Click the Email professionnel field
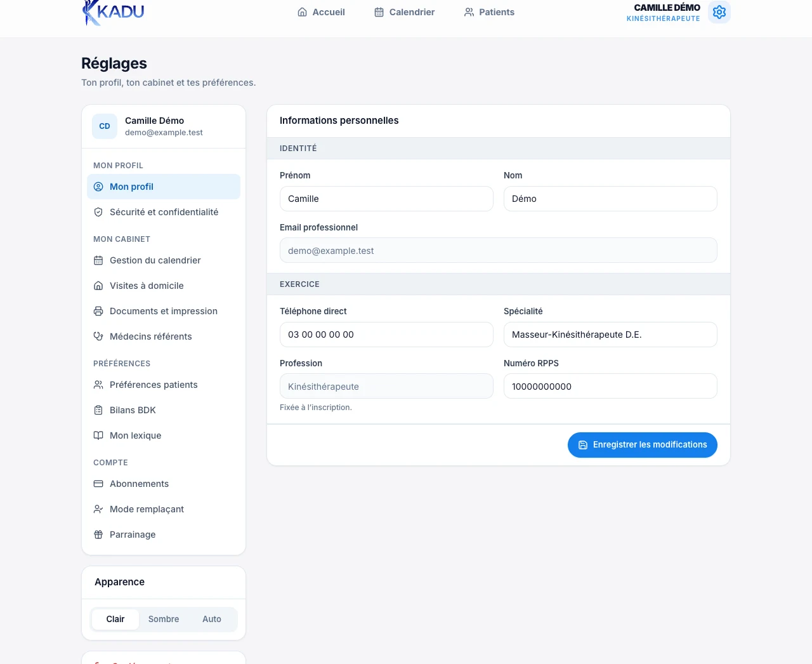Image resolution: width=812 pixels, height=664 pixels. [499, 251]
